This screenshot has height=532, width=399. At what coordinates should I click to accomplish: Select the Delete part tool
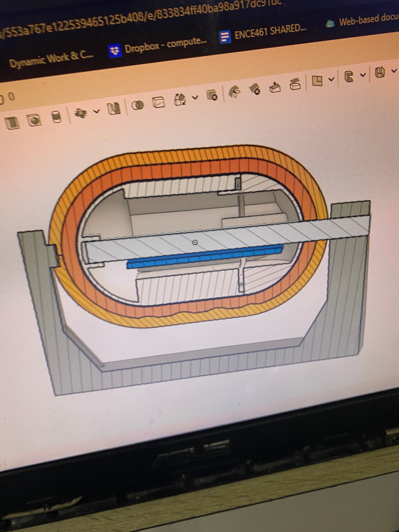coord(213,95)
